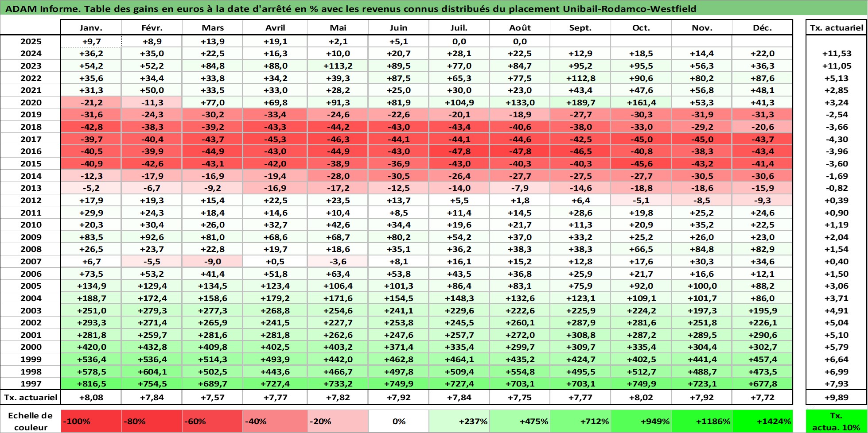Viewport: 868px width, 433px height.
Task: Click the +1424% bright green scale swatch
Action: coord(763,421)
